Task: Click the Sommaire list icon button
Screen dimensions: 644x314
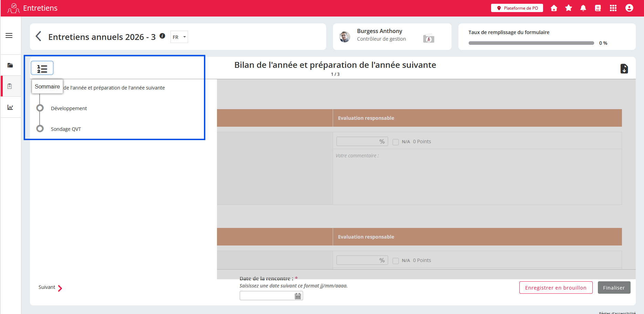Action: coord(42,68)
